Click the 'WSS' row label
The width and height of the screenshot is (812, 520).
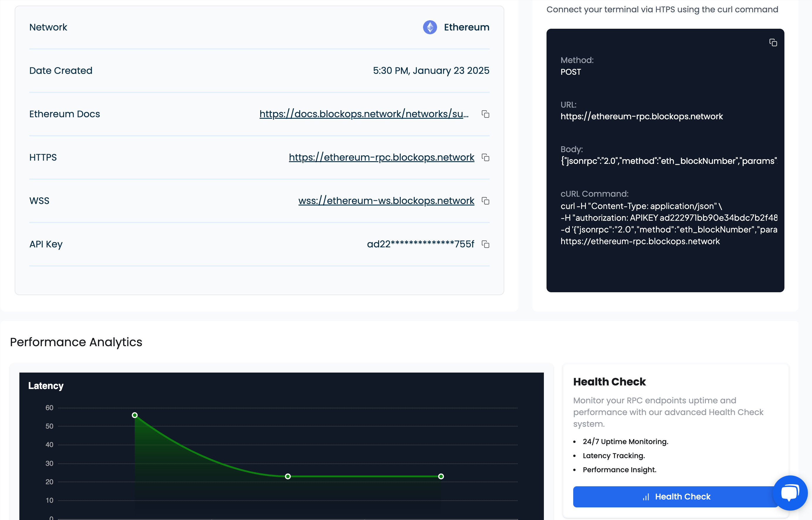click(39, 201)
